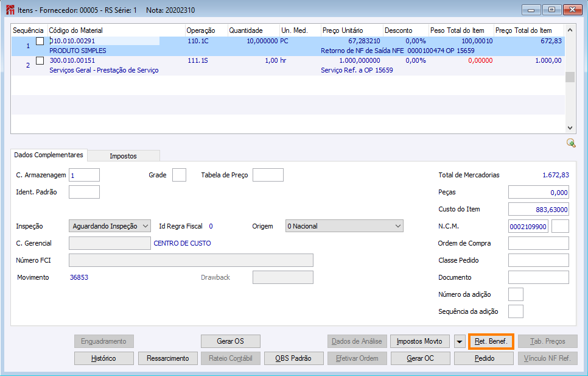Click the grid scrollbar down arrow
The image size is (588, 376).
[x=570, y=128]
